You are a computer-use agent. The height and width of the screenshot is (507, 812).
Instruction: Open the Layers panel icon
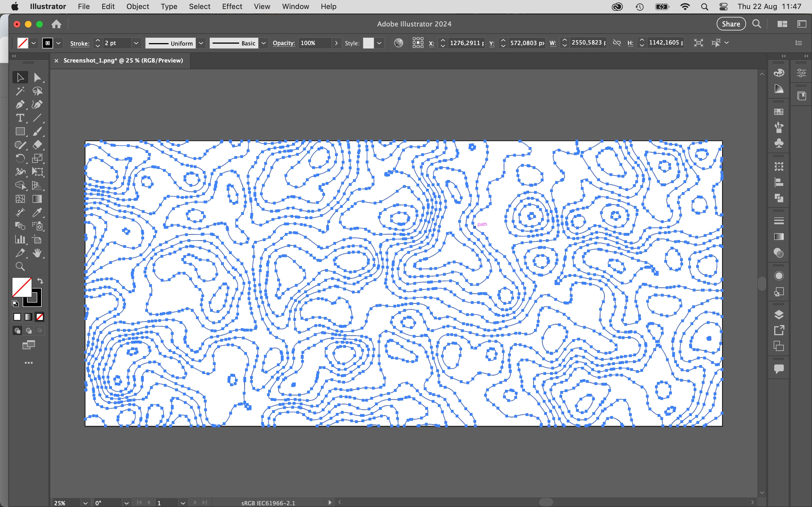point(778,315)
